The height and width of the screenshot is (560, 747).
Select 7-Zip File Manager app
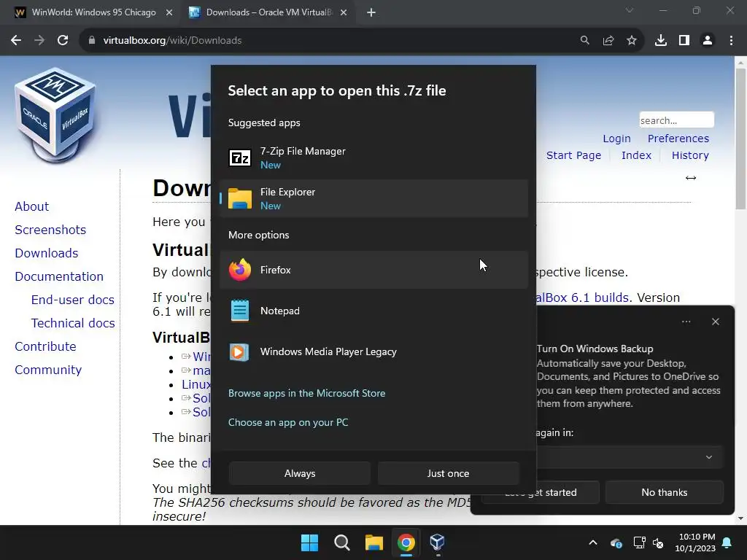tap(374, 157)
